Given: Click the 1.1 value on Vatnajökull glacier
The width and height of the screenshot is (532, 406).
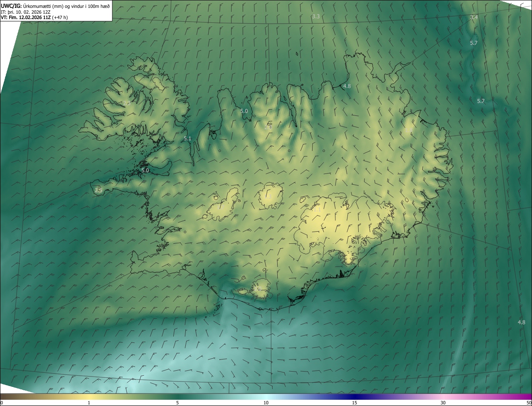Looking at the screenshot, I should [317, 210].
